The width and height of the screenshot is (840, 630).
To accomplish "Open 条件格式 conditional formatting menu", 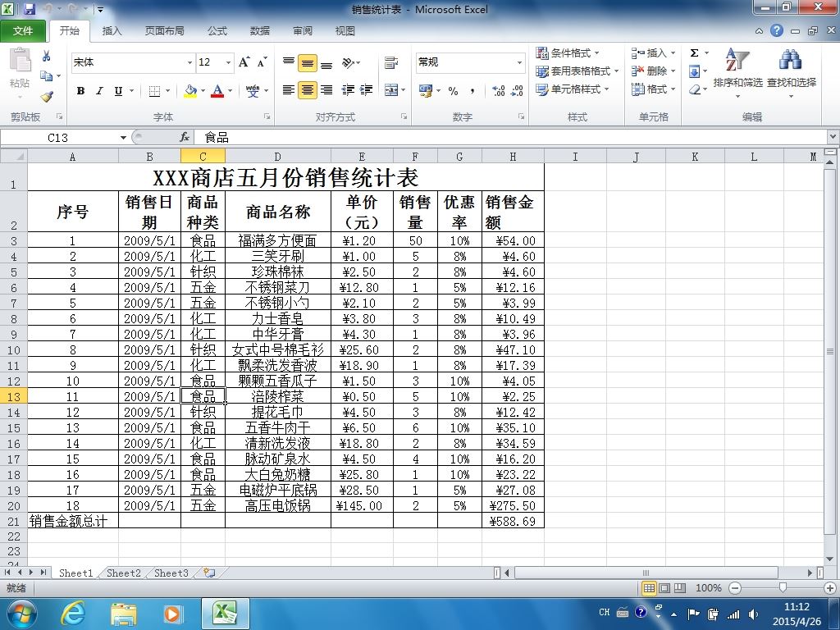I will 568,53.
